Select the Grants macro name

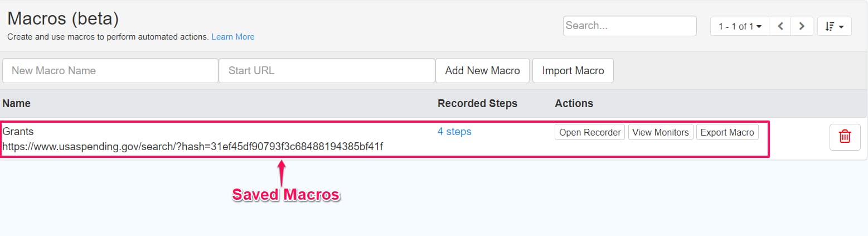(x=18, y=132)
